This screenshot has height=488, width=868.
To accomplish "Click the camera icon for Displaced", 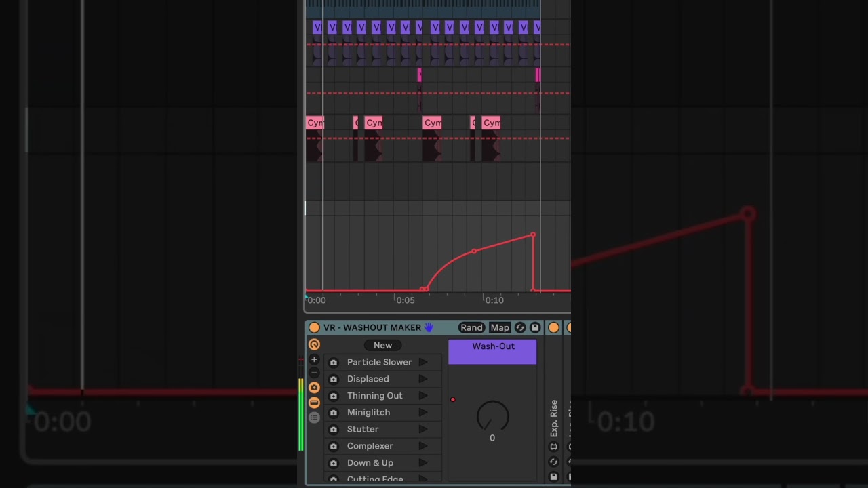I will click(333, 380).
